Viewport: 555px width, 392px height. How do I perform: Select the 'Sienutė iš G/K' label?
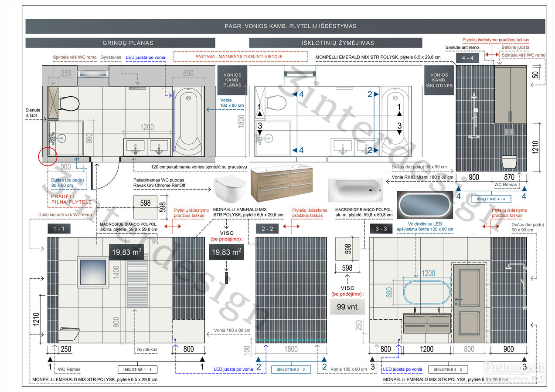coord(33,113)
